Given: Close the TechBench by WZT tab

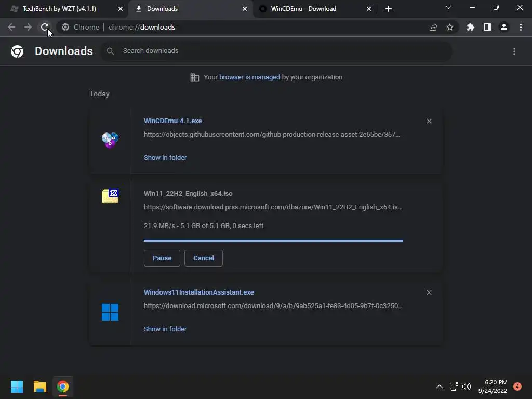Looking at the screenshot, I should [121, 9].
